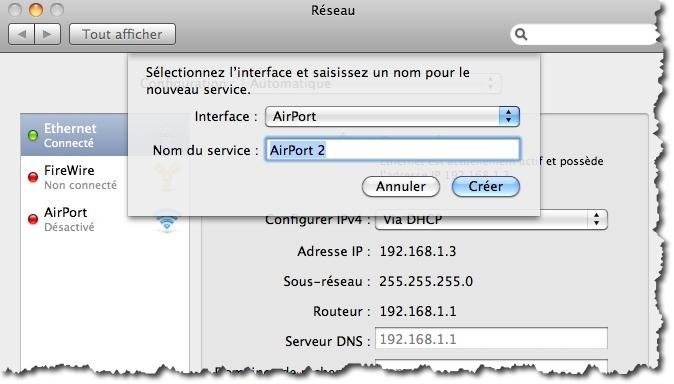Viewport: 674px width, 384px height.
Task: Click the dialog instruction text
Action: 308,81
